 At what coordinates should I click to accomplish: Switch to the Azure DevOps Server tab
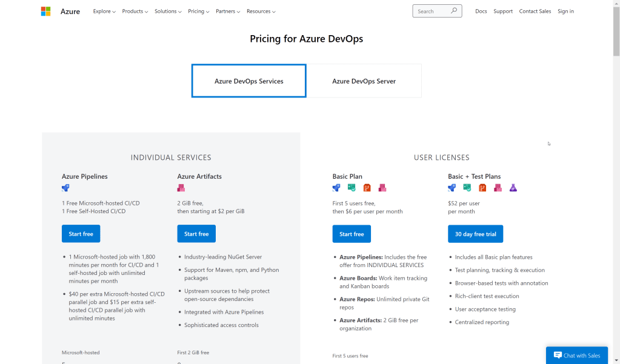[364, 81]
